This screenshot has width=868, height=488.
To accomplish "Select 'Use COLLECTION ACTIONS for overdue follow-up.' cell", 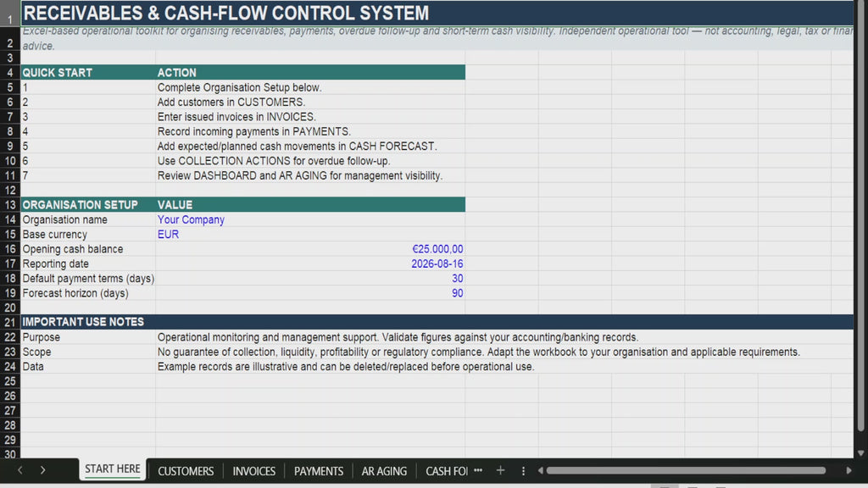I will (x=310, y=160).
